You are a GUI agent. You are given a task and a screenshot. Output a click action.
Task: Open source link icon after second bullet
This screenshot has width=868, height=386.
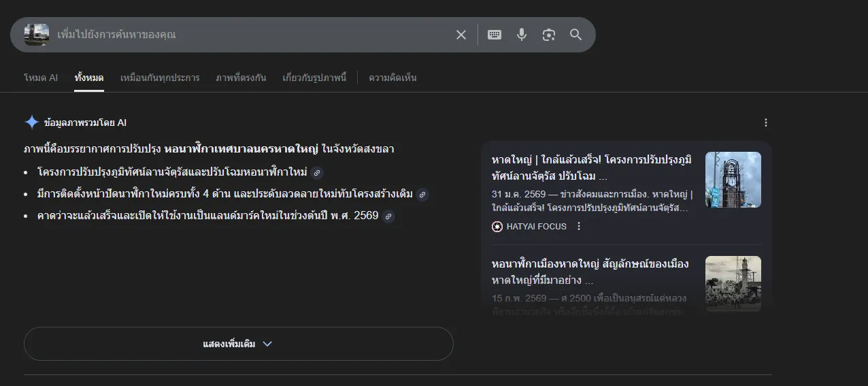click(422, 195)
